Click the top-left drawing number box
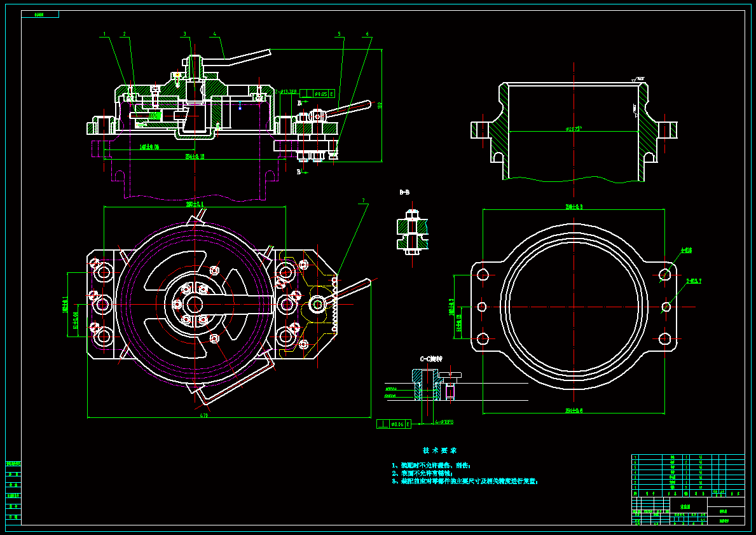This screenshot has width=756, height=535. pos(40,15)
